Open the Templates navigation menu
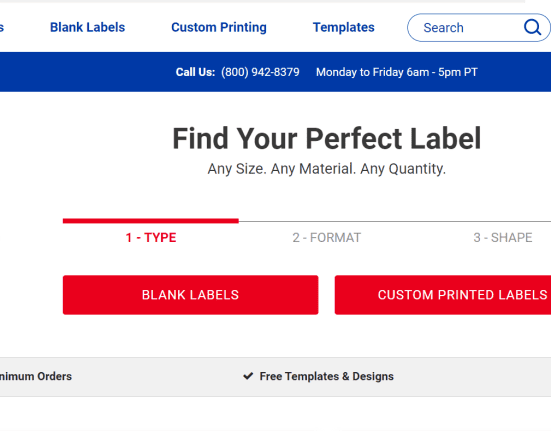This screenshot has height=431, width=551. coord(344,27)
